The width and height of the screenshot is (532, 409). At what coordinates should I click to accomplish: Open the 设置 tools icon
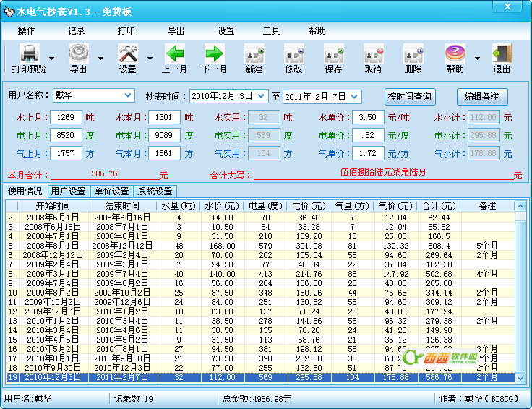[128, 53]
